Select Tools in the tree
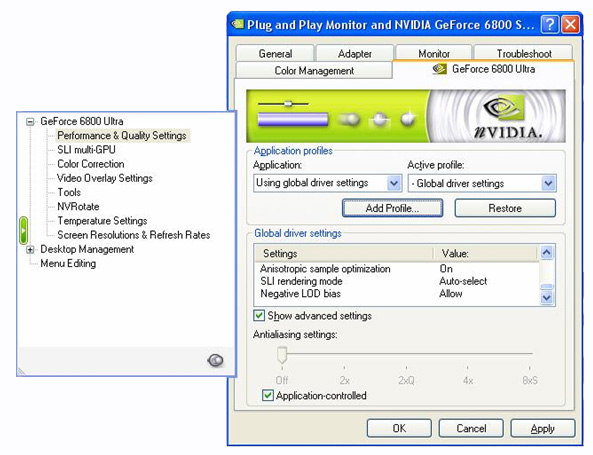 click(x=69, y=193)
